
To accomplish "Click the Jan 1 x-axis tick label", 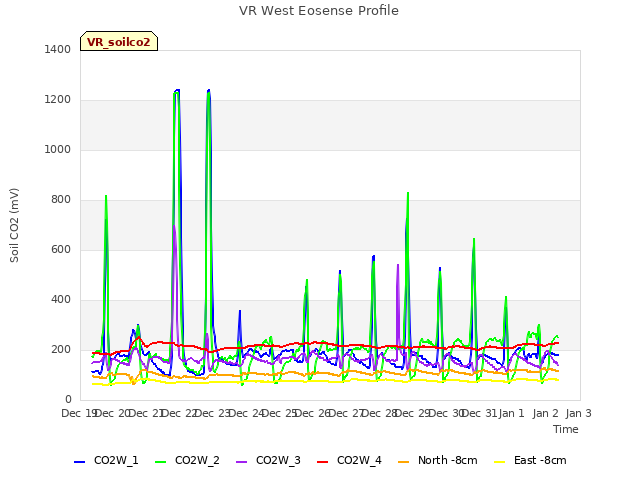I will pyautogui.click(x=512, y=413).
